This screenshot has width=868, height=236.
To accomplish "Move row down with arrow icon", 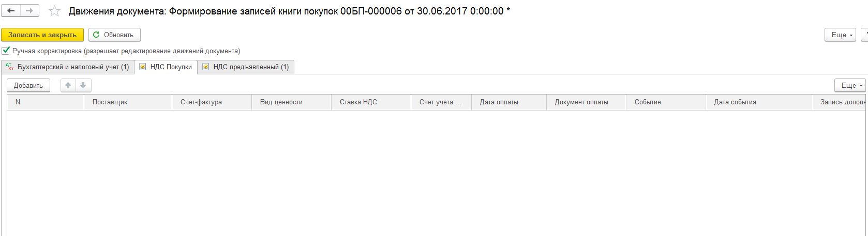I will click(x=83, y=86).
